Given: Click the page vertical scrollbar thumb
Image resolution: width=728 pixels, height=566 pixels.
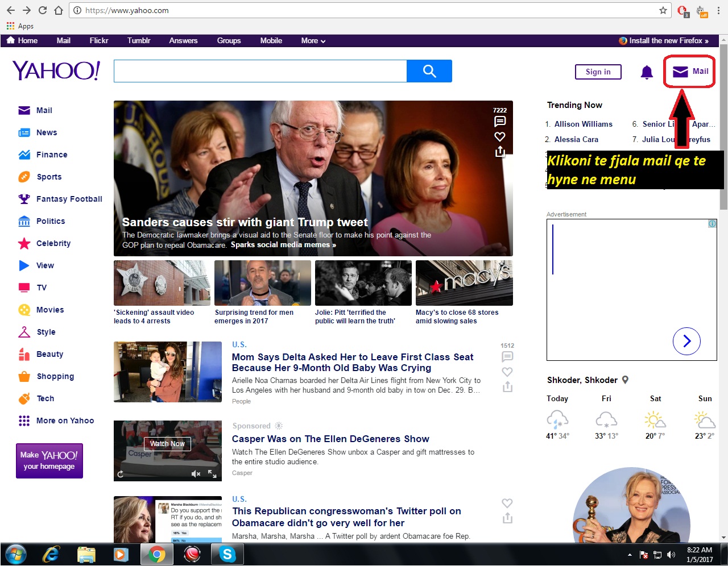Looking at the screenshot, I should click(723, 128).
